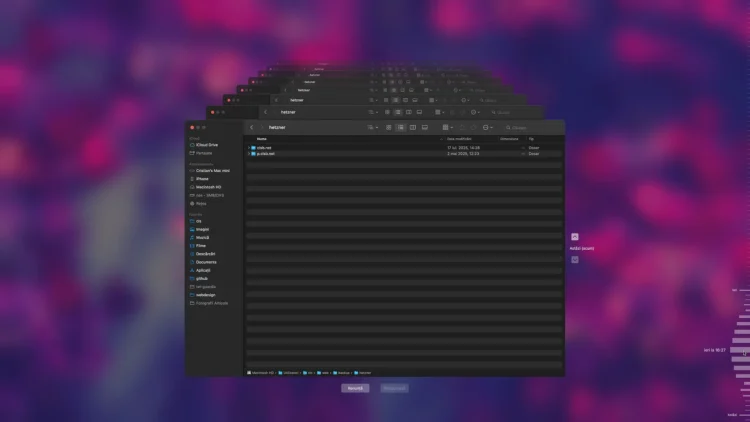Screen dimensions: 750x422
Task: Select github folder in the sidebar
Action: (x=201, y=278)
